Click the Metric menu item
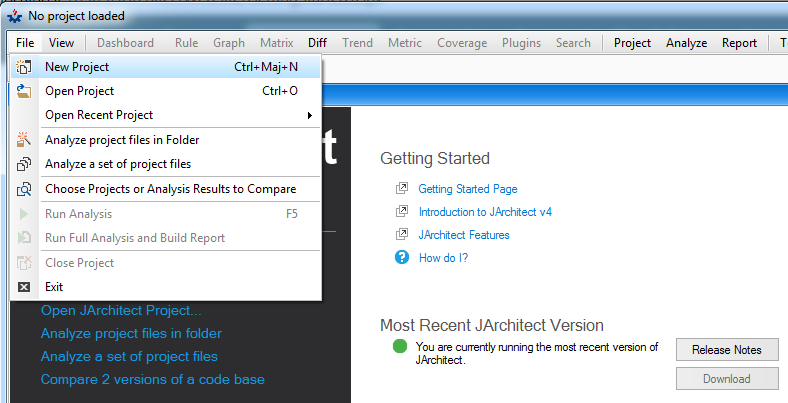Screen dimensions: 788x403 pos(405,43)
